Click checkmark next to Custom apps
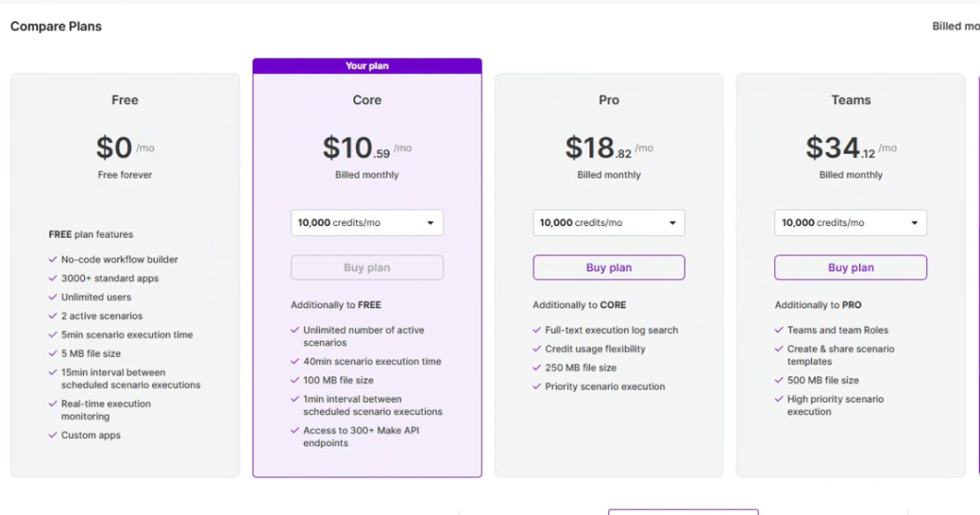Image resolution: width=980 pixels, height=515 pixels. (x=52, y=435)
